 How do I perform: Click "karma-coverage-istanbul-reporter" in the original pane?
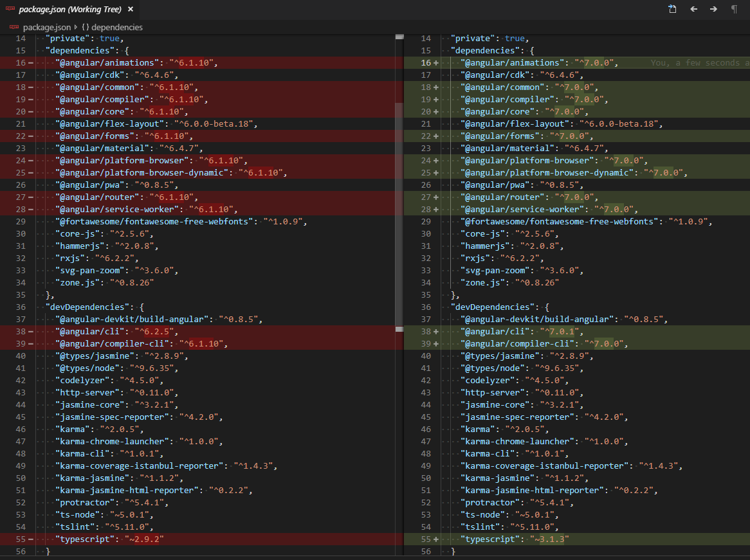(139, 465)
